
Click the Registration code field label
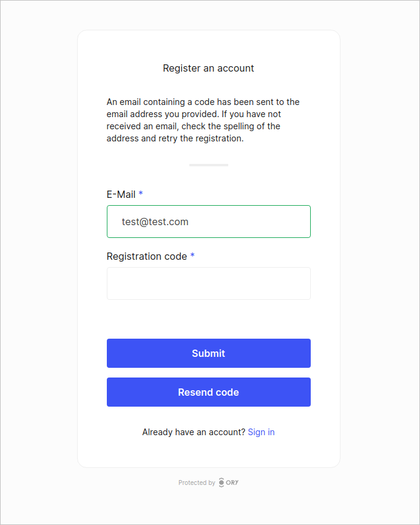click(x=146, y=256)
